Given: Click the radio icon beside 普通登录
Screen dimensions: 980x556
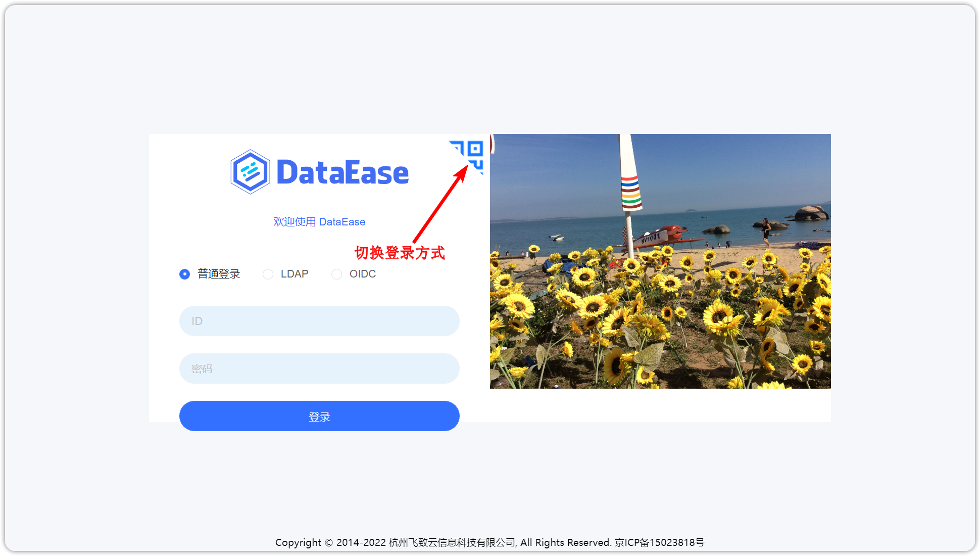Looking at the screenshot, I should tap(184, 274).
